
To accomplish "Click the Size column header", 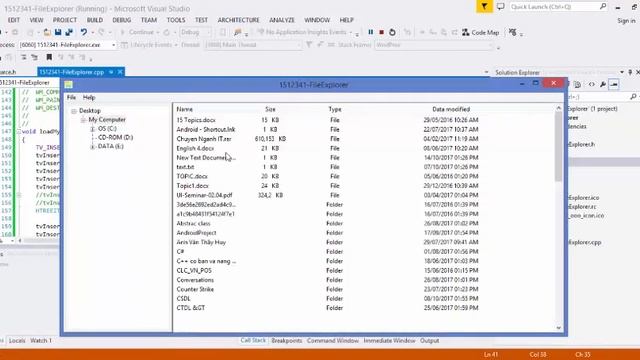I will pos(270,109).
